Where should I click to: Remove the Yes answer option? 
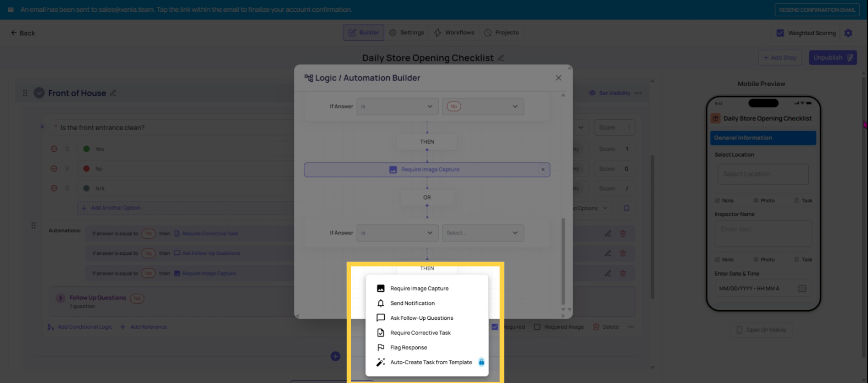pos(54,149)
